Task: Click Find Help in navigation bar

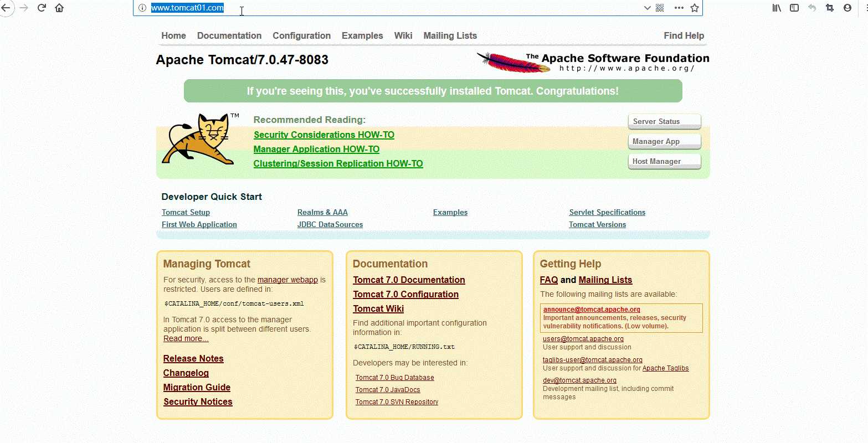Action: tap(684, 35)
